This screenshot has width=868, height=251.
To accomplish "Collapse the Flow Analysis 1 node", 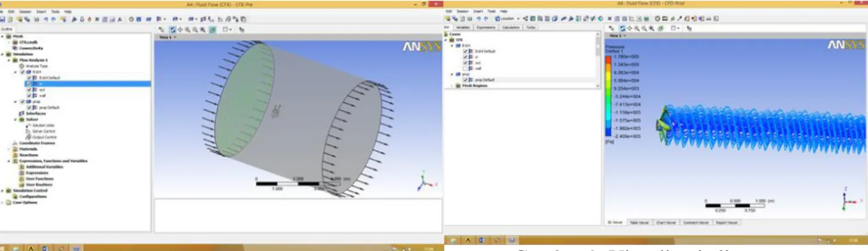I will tap(9, 60).
